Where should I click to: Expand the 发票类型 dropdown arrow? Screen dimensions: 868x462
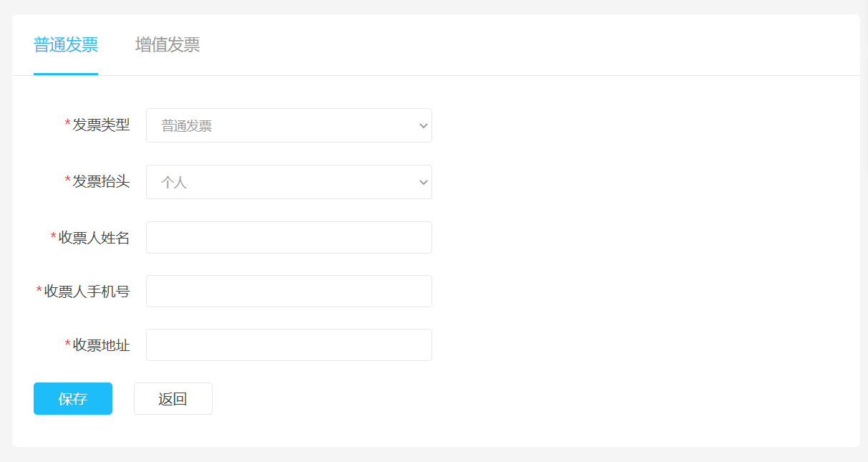[x=423, y=126]
